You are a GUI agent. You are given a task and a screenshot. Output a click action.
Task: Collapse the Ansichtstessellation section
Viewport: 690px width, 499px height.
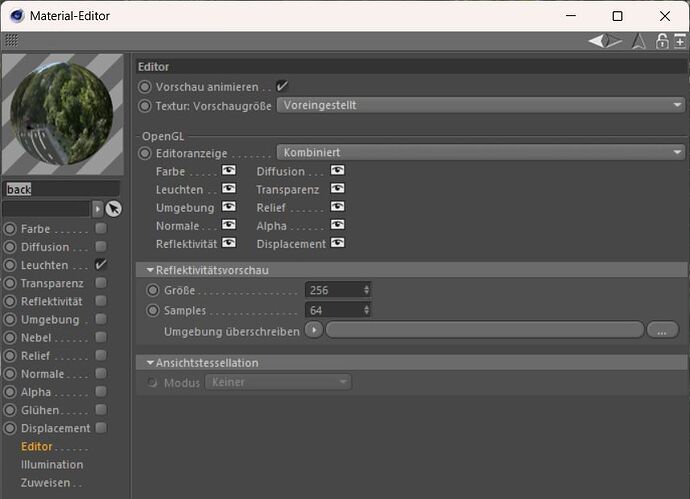pyautogui.click(x=150, y=363)
